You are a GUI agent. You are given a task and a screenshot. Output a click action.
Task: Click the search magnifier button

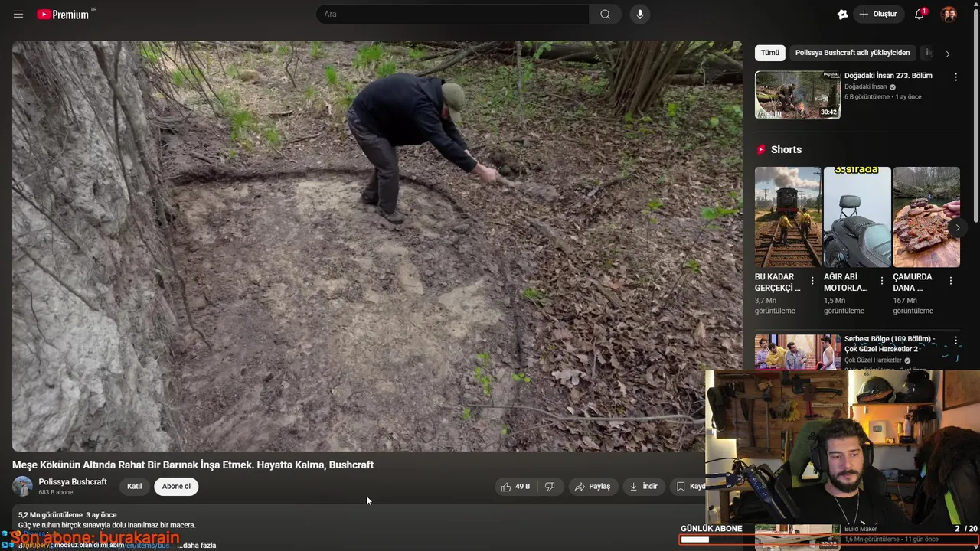pyautogui.click(x=605, y=15)
